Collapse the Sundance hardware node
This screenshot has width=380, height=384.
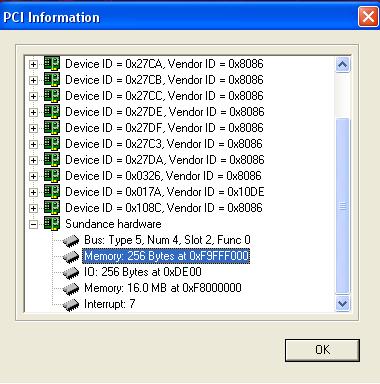(x=33, y=224)
